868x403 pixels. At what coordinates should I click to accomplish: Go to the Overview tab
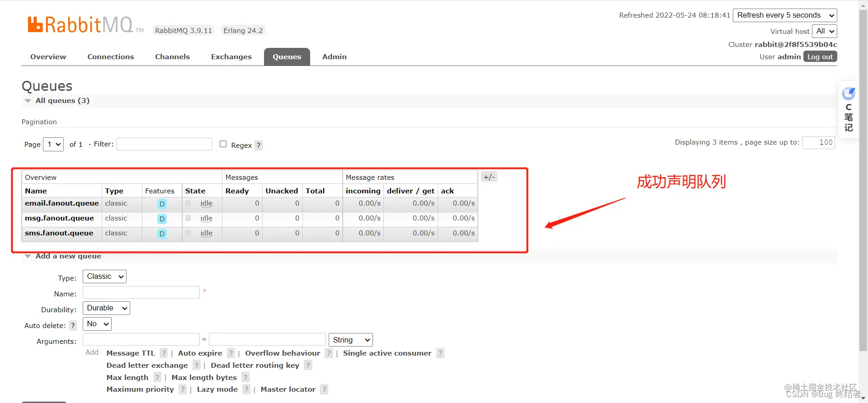click(48, 57)
